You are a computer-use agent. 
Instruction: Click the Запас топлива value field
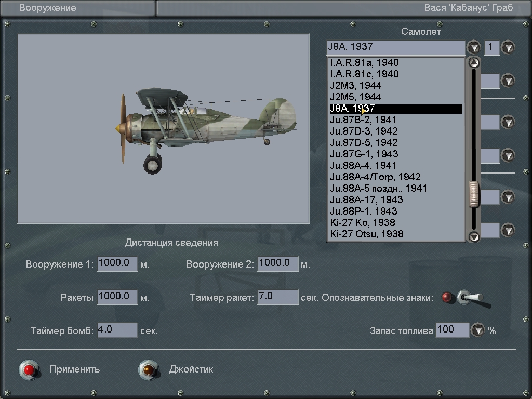tap(453, 330)
